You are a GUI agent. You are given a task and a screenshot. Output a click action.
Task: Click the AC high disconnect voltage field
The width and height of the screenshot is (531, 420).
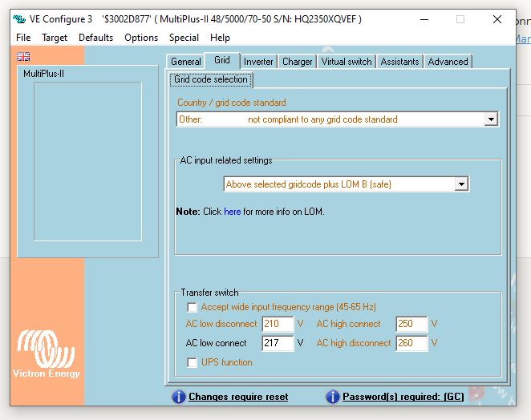point(411,343)
